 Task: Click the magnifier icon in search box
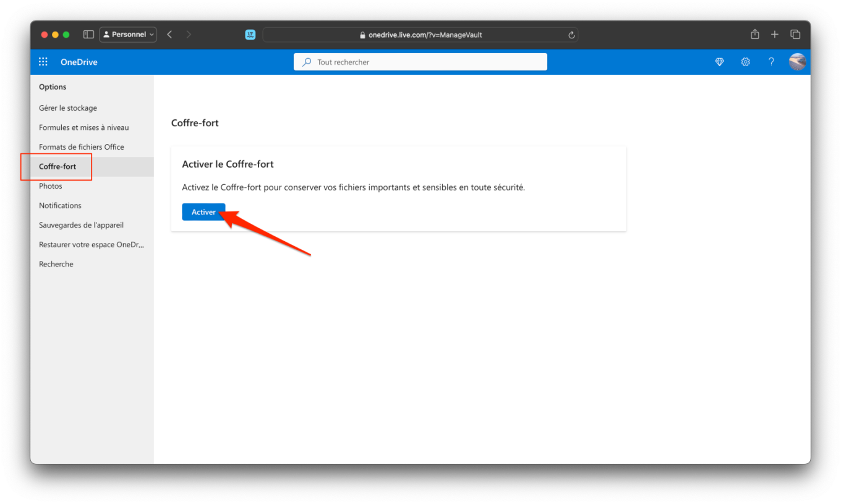307,62
